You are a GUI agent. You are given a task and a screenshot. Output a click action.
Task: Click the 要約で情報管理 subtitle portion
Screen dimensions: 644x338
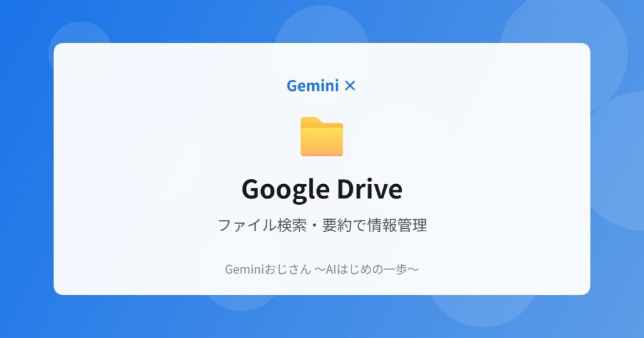(375, 225)
